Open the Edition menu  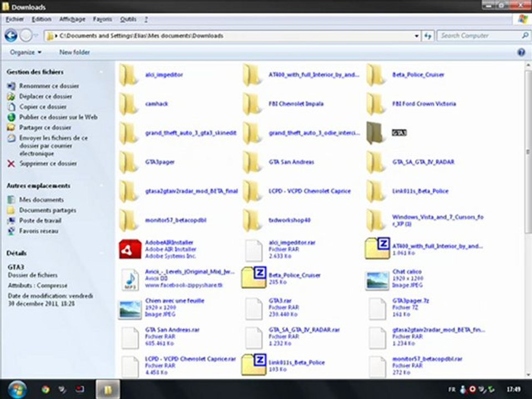point(42,19)
